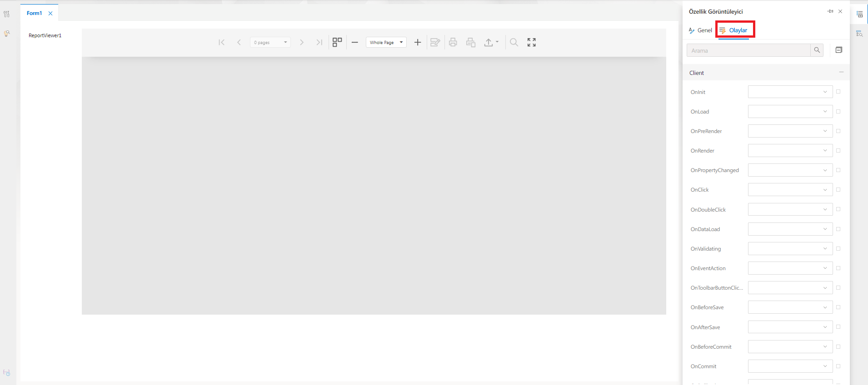
Task: Go to last page in report toolbar
Action: (319, 42)
